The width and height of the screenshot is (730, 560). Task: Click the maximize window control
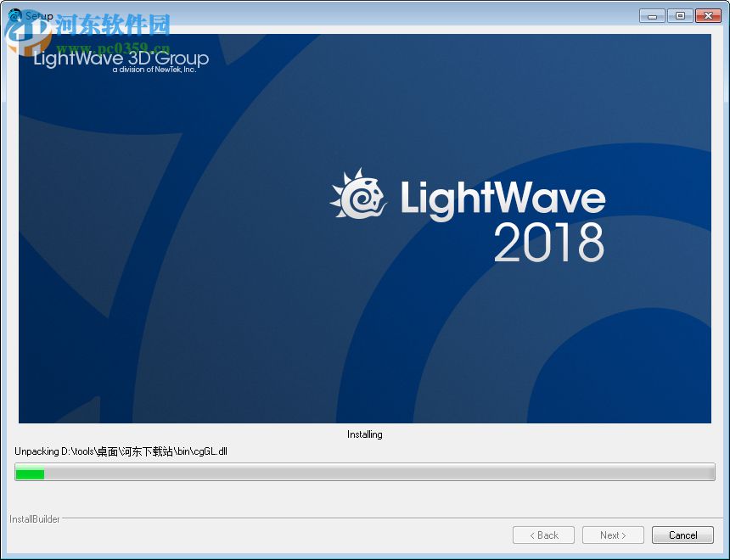(x=679, y=14)
